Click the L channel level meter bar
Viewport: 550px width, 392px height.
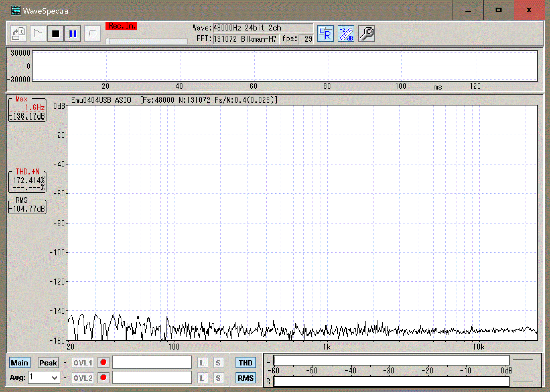(391, 360)
